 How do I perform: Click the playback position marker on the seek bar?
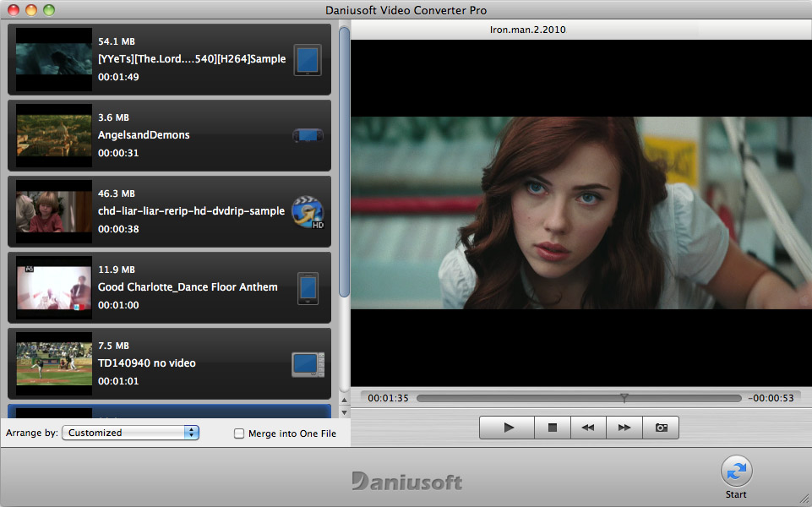[x=624, y=398]
